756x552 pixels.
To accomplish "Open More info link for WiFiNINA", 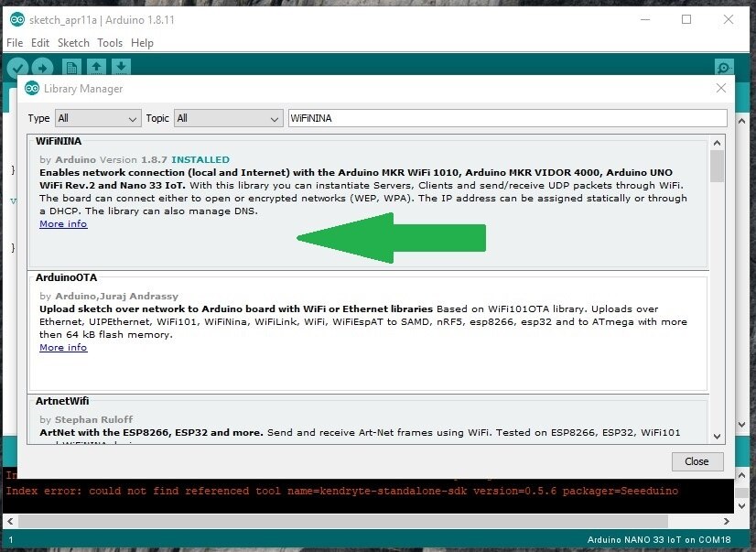I will point(63,223).
